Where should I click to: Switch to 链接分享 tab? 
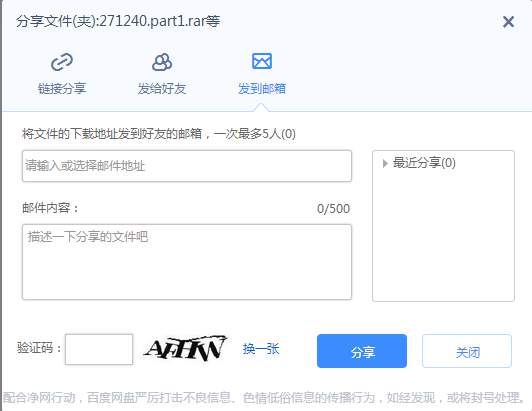coord(62,89)
